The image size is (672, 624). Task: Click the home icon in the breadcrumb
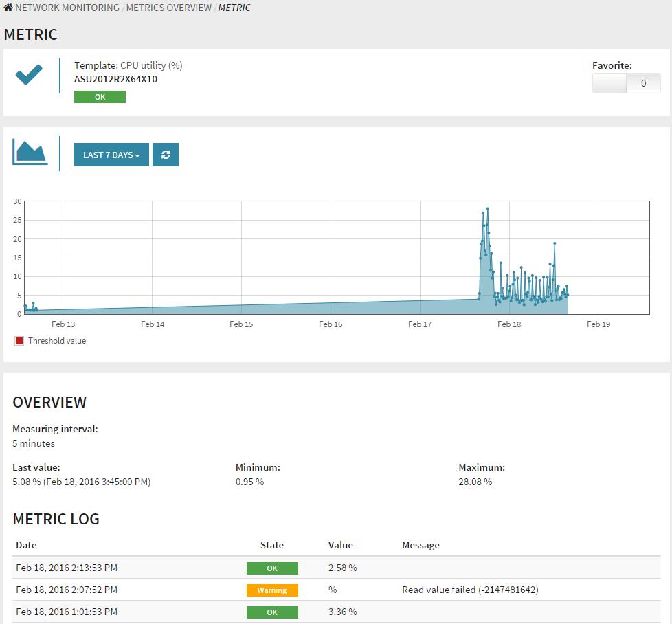[8, 8]
